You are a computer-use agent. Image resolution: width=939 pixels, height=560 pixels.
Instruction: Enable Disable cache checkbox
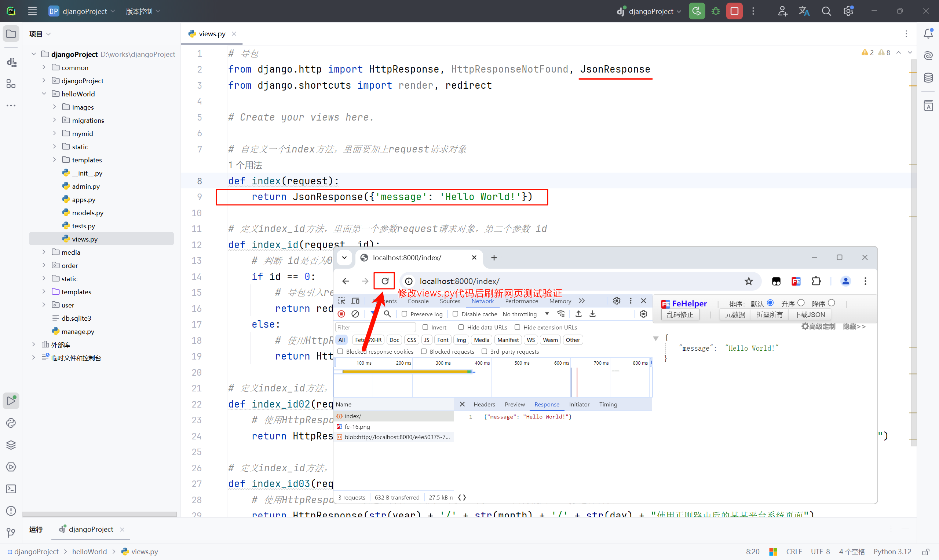pos(455,314)
